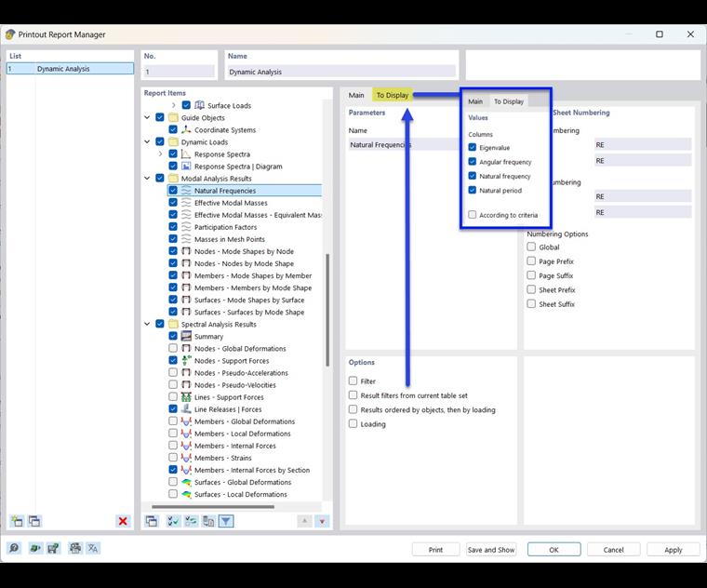Delete selected report with red X icon
Image resolution: width=707 pixels, height=588 pixels.
tap(123, 521)
